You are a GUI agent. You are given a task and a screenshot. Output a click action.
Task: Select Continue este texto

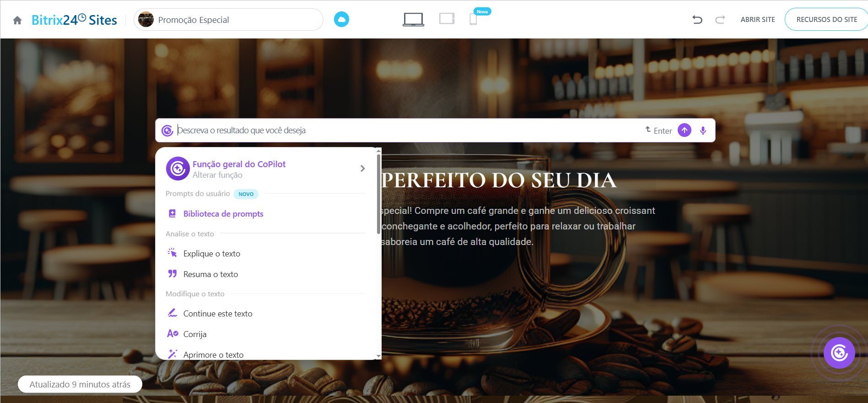tap(217, 314)
